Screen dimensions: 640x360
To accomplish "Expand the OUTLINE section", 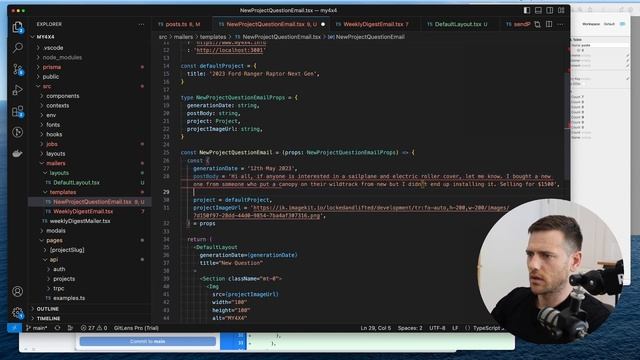I will click(x=47, y=309).
